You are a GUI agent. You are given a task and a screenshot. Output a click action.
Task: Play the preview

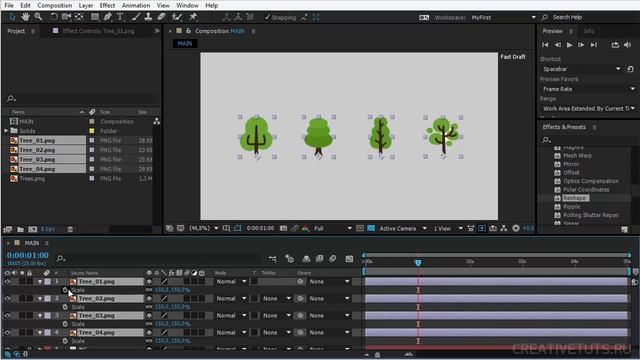[569, 45]
